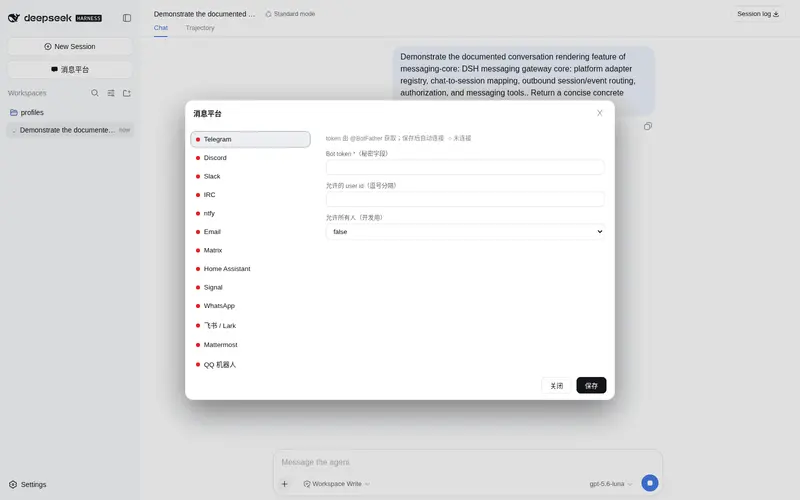Click the plus attach icon

click(285, 484)
